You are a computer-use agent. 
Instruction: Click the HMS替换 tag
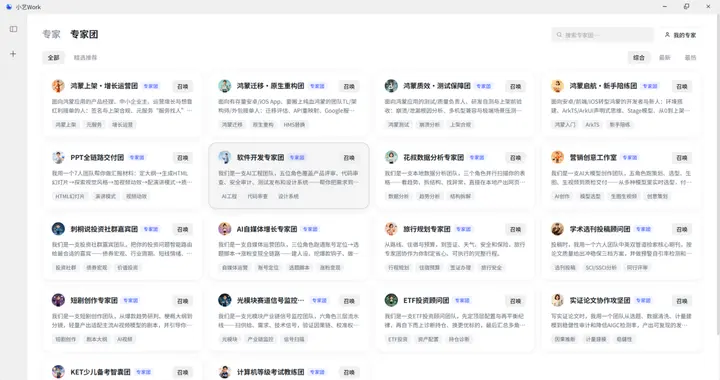tap(294, 125)
